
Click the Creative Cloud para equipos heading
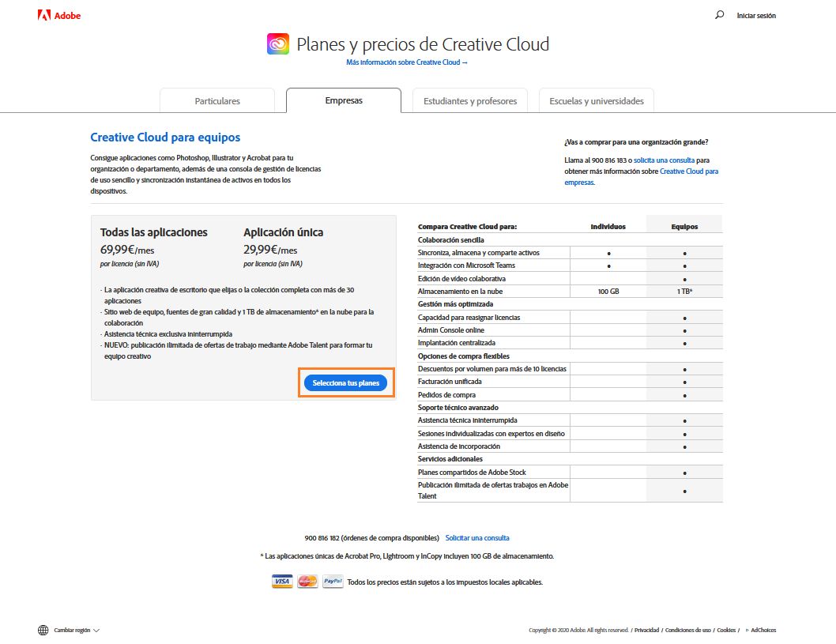[x=165, y=137]
